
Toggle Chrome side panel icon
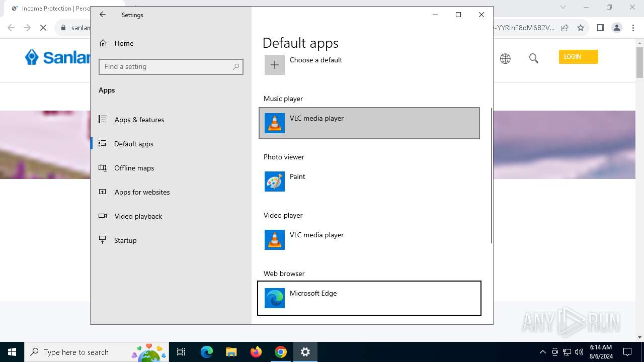click(600, 28)
